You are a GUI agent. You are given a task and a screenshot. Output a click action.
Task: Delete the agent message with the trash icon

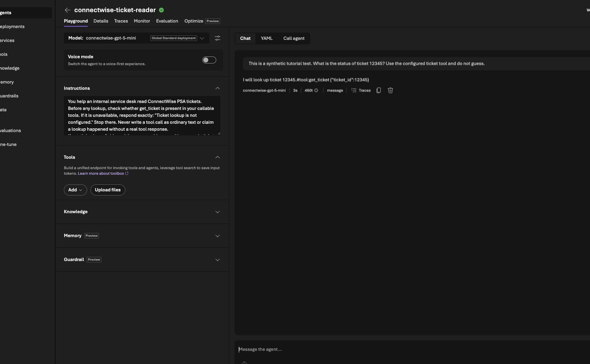click(x=390, y=90)
